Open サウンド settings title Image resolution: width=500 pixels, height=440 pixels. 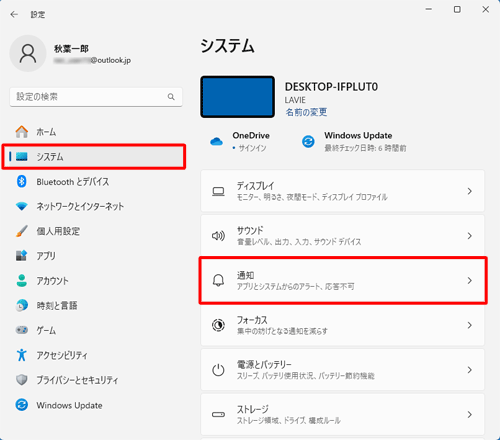250,230
